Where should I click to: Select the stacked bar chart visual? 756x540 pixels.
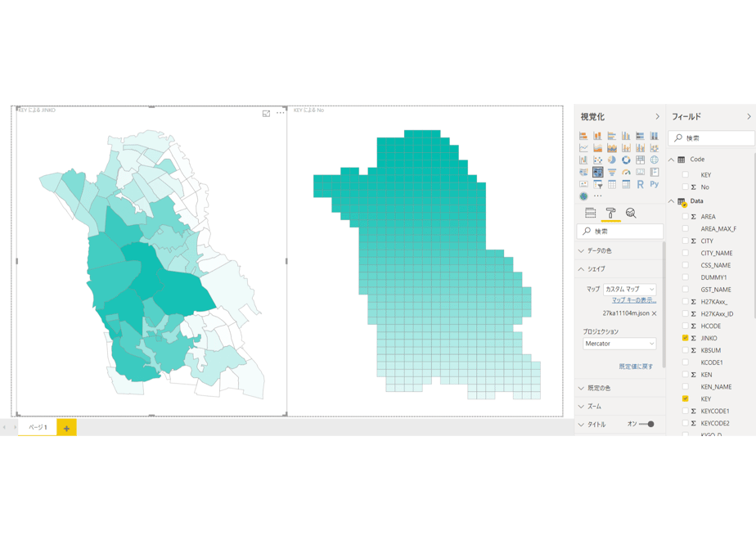583,136
